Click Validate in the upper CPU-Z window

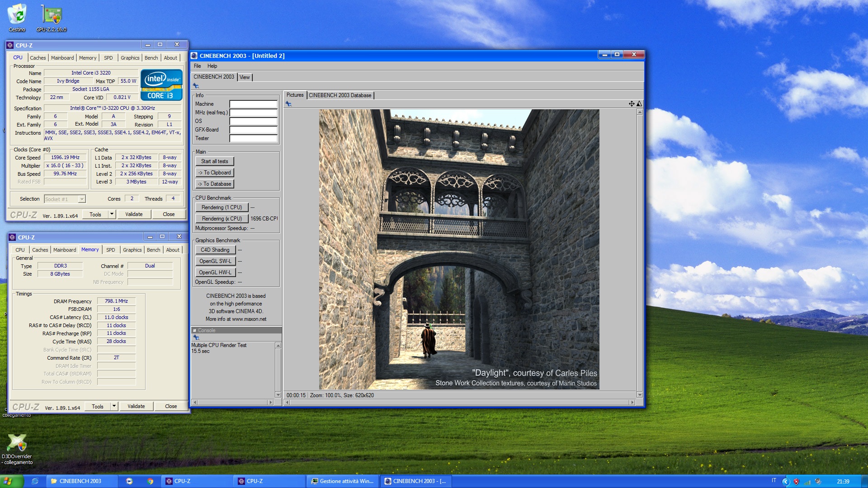click(x=134, y=214)
